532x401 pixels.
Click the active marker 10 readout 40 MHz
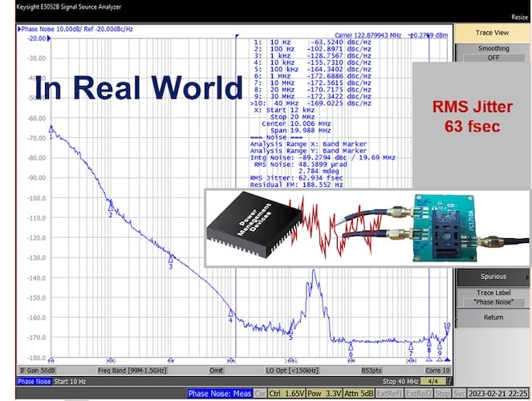[311, 103]
